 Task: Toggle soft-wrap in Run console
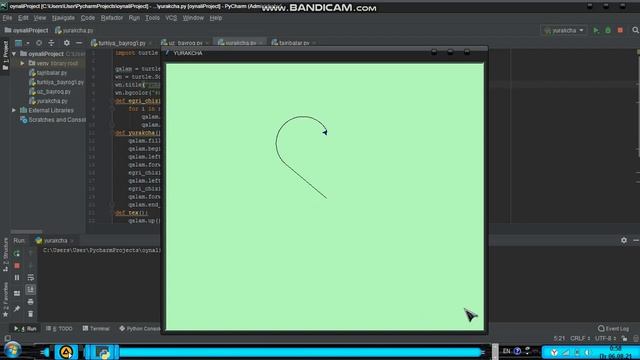pos(31,278)
